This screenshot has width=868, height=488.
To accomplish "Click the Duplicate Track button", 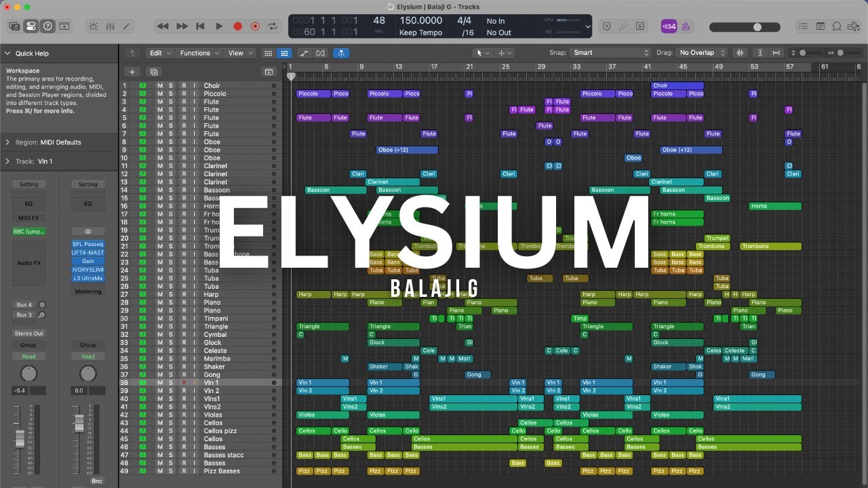I will pyautogui.click(x=154, y=72).
